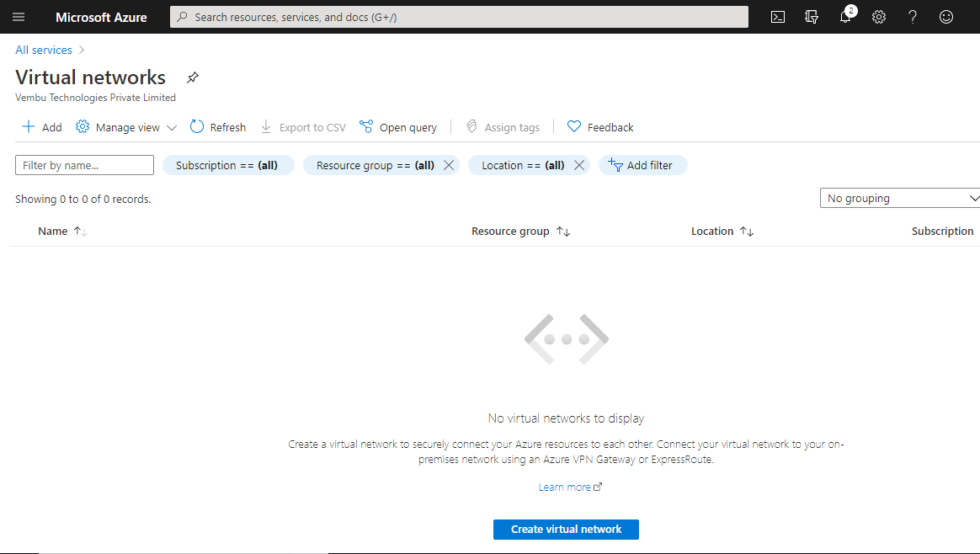Click the Feedback heart button
The image size is (980, 554).
[600, 127]
